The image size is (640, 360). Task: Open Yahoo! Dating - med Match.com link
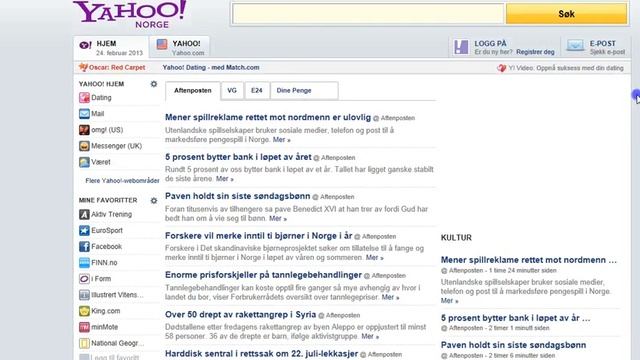coord(211,67)
